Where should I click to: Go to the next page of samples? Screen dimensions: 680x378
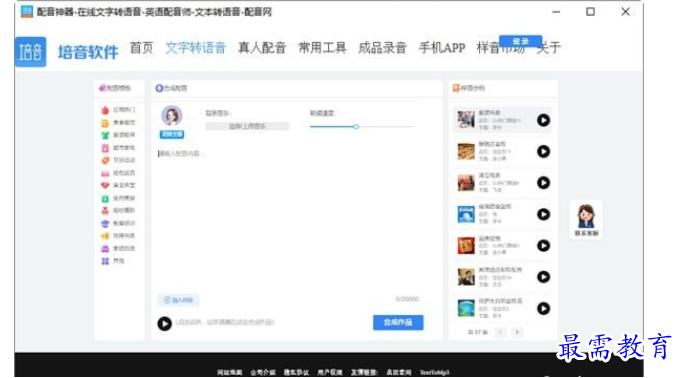(517, 332)
